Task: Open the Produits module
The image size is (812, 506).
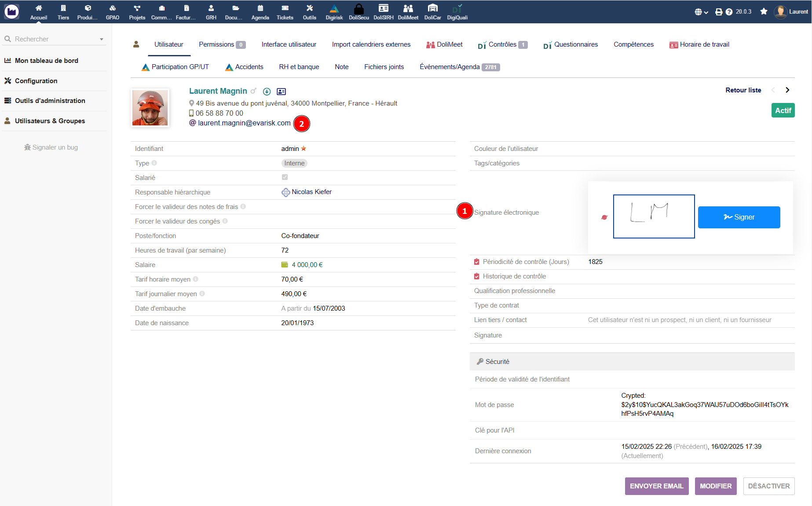Action: pyautogui.click(x=88, y=12)
